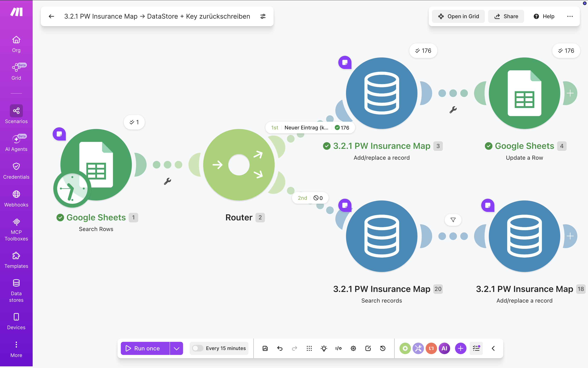This screenshot has height=368, width=588.
Task: Open the filter between modules 20 and 18
Action: click(453, 220)
